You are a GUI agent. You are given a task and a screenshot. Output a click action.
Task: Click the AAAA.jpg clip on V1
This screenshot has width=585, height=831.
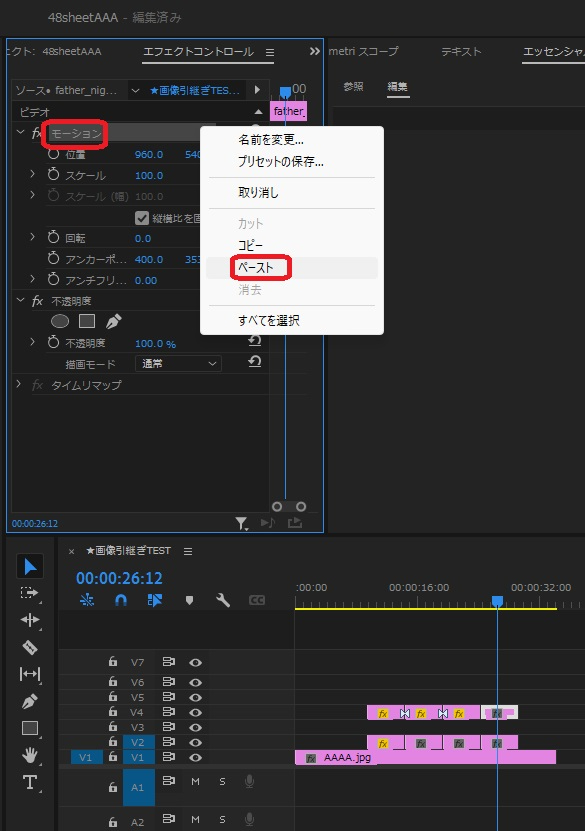(425, 757)
